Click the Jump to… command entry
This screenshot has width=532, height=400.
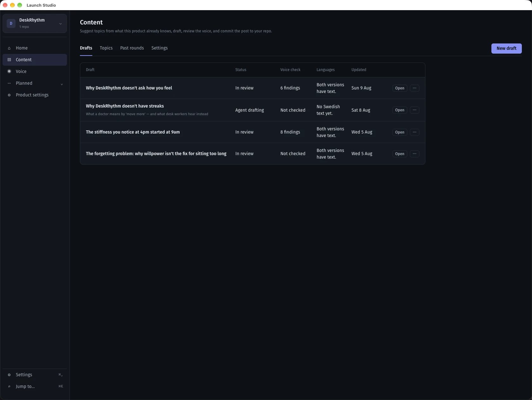tap(35, 386)
